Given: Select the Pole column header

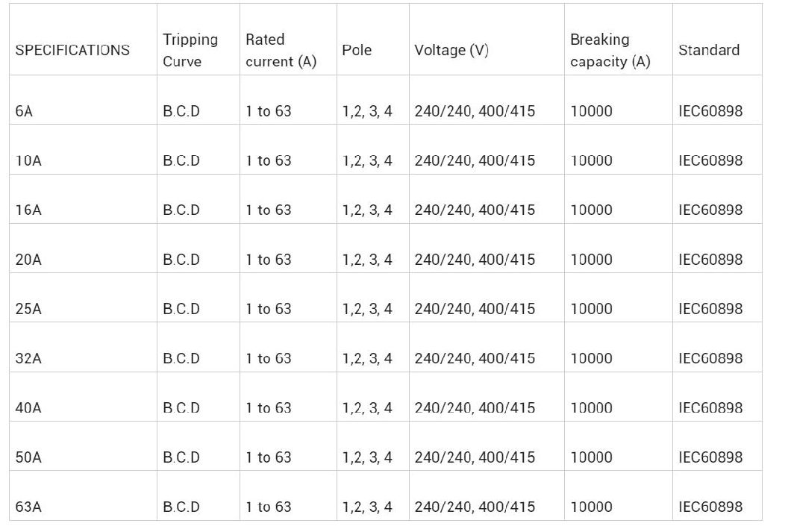Looking at the screenshot, I should point(357,50).
